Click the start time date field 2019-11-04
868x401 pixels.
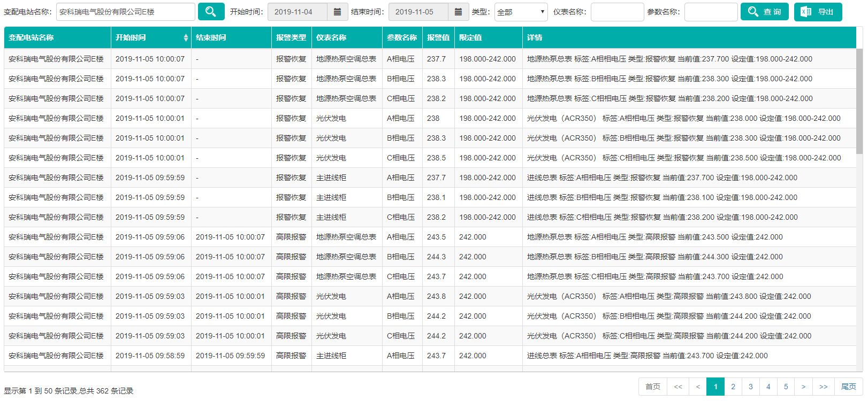point(297,12)
